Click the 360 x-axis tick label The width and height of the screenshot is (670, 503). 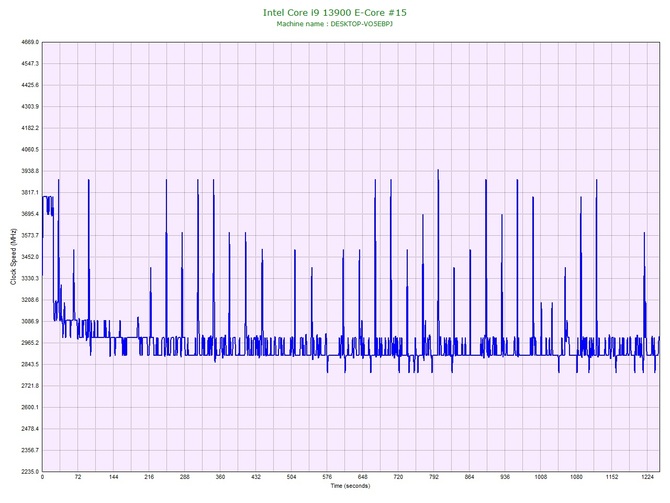click(x=220, y=477)
